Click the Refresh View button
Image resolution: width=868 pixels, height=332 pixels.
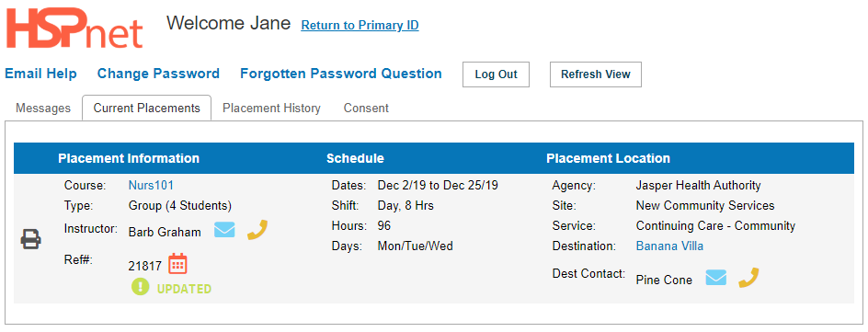point(596,74)
